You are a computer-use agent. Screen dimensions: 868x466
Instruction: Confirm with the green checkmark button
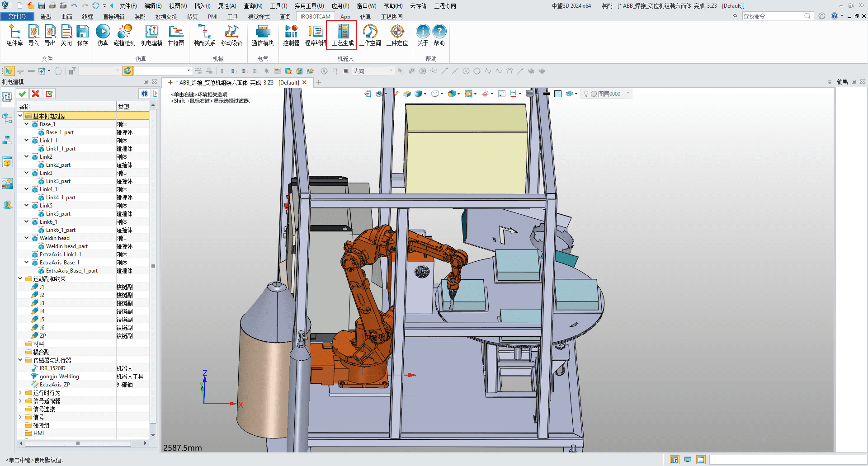click(22, 94)
